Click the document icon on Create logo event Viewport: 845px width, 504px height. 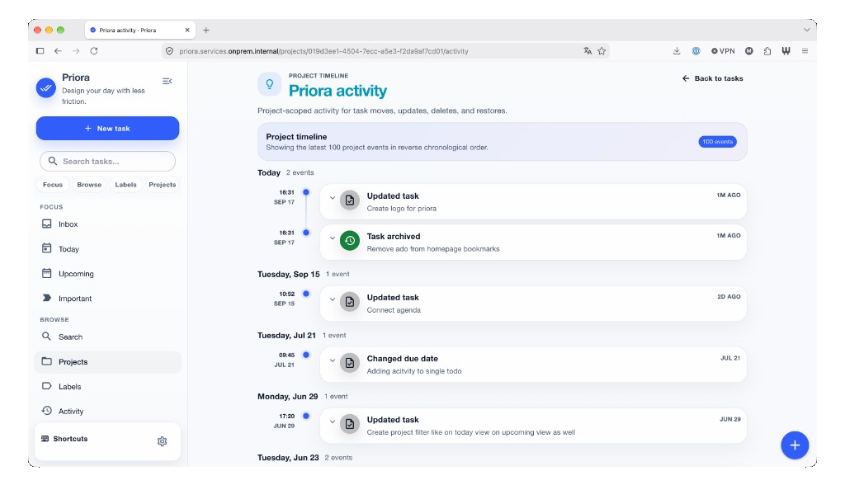click(350, 200)
